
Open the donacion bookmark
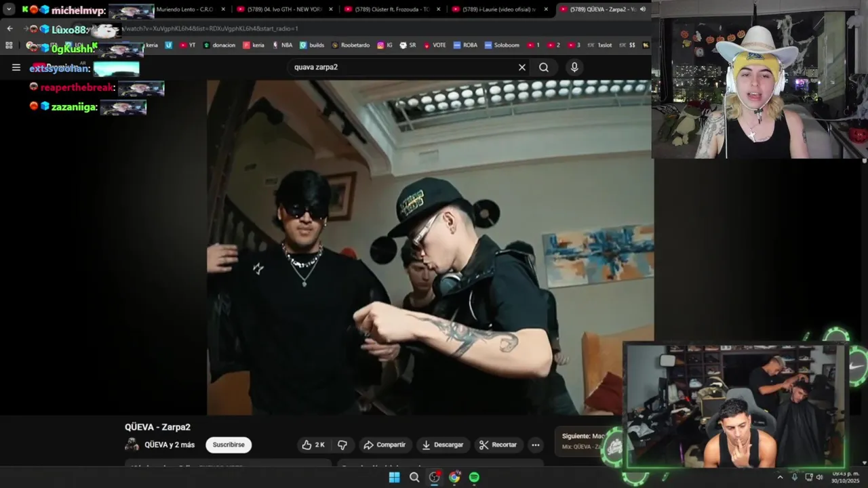point(218,45)
